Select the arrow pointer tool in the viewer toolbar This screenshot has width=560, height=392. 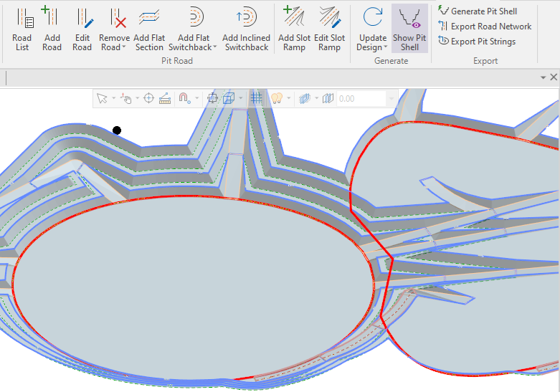tap(102, 98)
